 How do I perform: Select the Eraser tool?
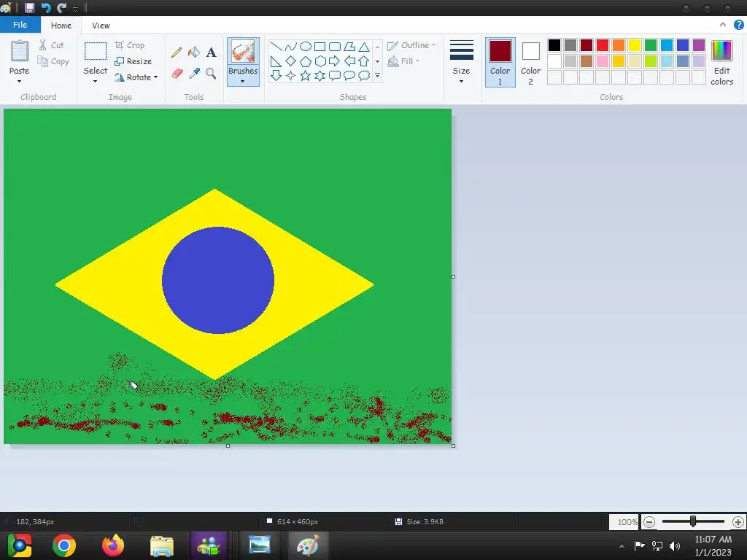click(177, 74)
